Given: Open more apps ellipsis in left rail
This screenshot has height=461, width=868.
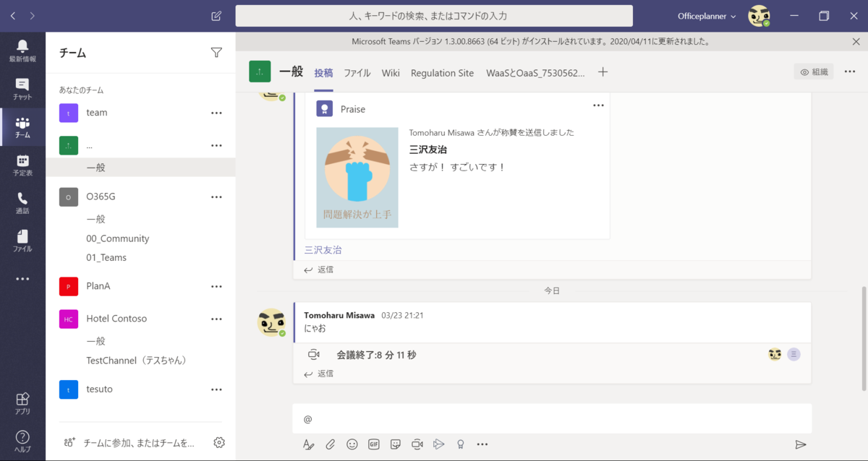Looking at the screenshot, I should 22,279.
